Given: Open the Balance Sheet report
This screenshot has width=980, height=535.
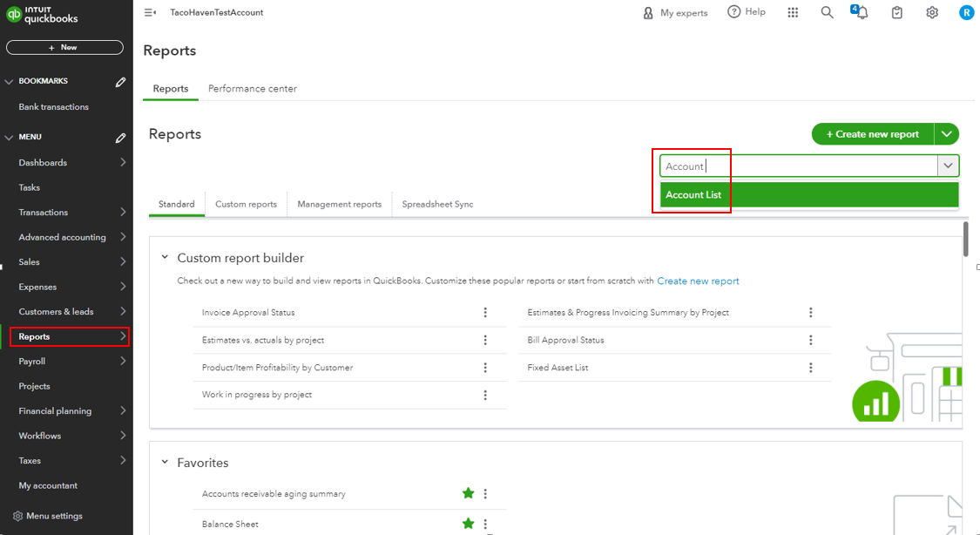Looking at the screenshot, I should [x=230, y=525].
